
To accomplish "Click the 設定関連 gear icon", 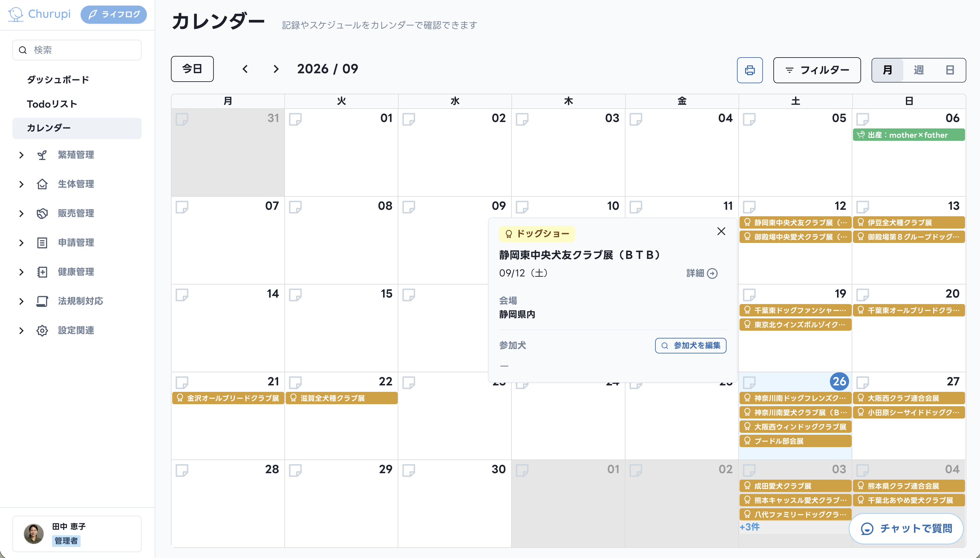I will (x=42, y=330).
